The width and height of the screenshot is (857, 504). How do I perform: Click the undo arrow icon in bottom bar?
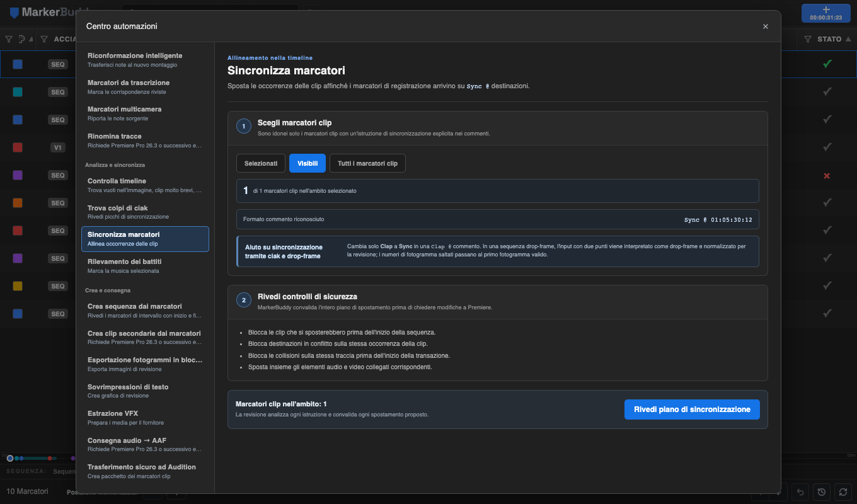click(800, 492)
